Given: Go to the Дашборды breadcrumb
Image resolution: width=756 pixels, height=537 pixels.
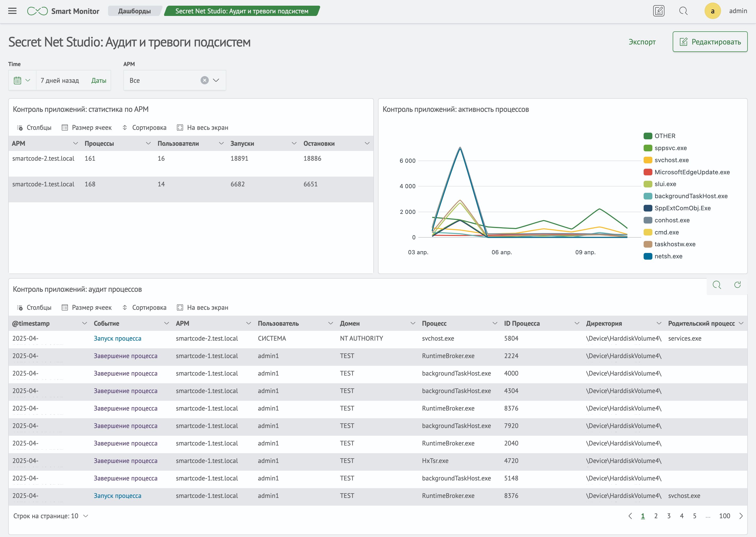Looking at the screenshot, I should click(134, 11).
